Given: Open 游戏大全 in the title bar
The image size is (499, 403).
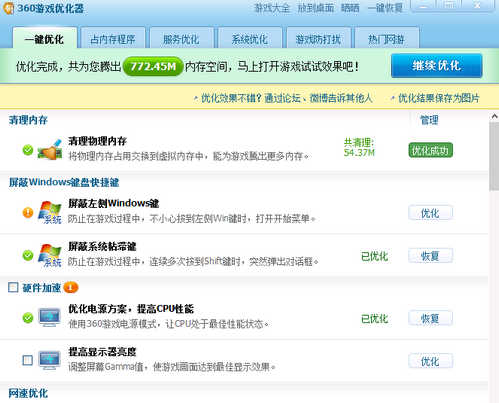Looking at the screenshot, I should (272, 8).
